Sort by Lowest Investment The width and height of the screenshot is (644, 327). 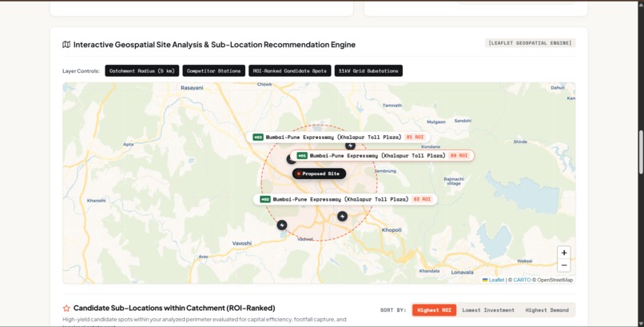pyautogui.click(x=488, y=310)
